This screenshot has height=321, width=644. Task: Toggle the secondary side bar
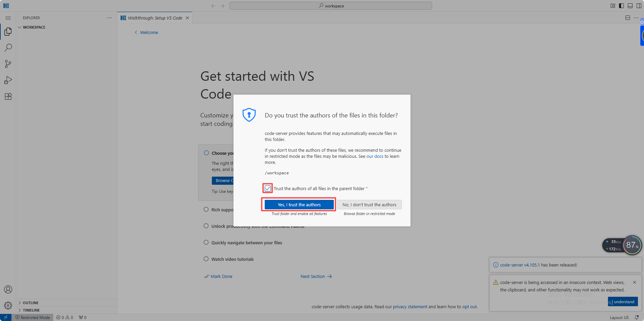pos(639,6)
